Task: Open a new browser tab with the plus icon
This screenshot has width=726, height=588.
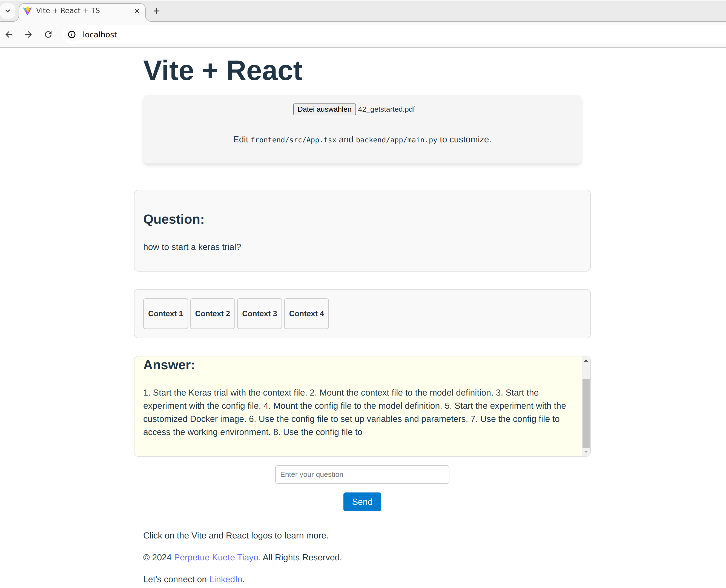Action: pos(156,11)
